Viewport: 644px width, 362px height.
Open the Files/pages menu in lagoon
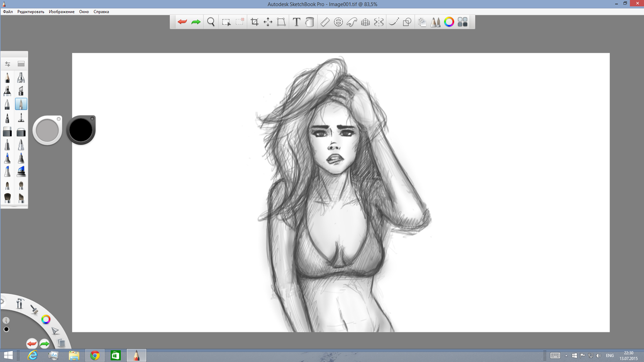61,343
